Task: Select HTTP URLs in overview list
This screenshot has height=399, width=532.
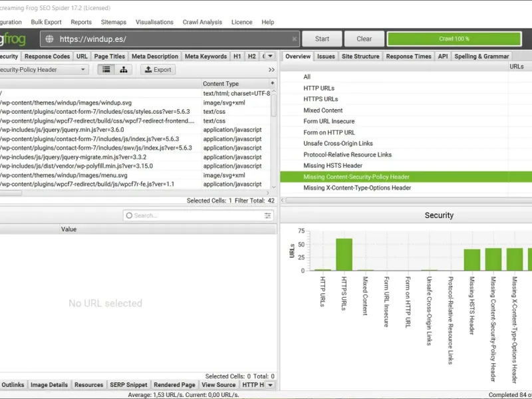Action: 406,88
